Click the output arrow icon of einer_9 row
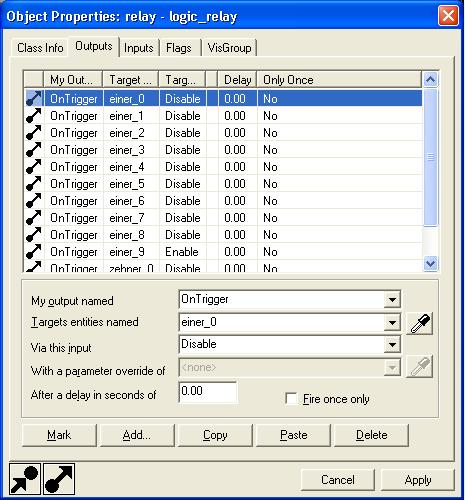Screen dimensions: 465x500 point(34,252)
